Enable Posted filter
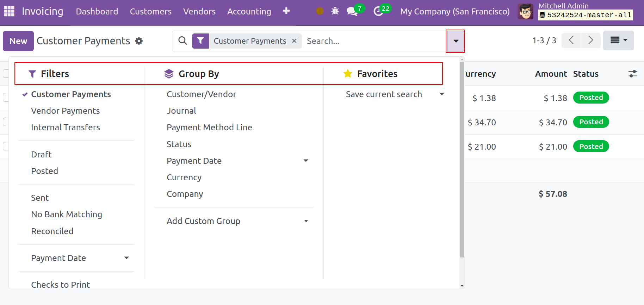Image resolution: width=644 pixels, height=305 pixels. [44, 171]
